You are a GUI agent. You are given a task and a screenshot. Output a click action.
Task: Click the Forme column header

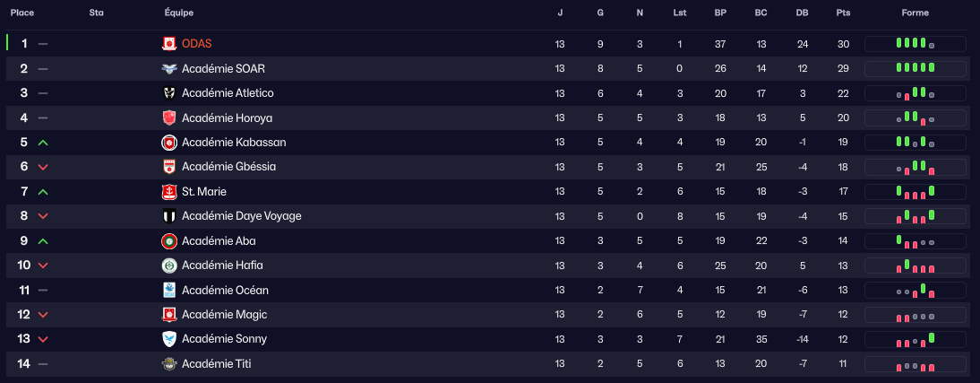pyautogui.click(x=916, y=13)
